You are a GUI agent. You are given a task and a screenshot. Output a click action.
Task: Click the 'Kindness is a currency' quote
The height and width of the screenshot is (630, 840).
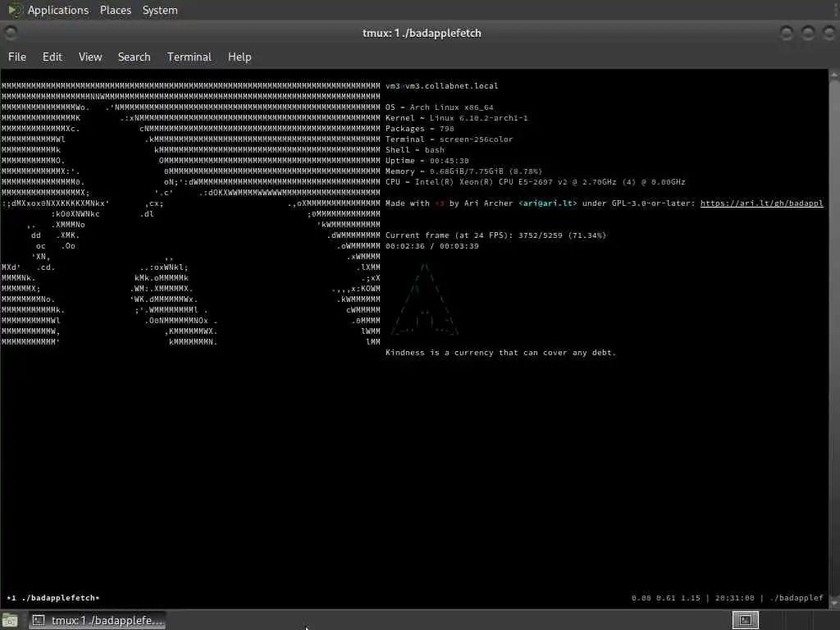pyautogui.click(x=500, y=353)
